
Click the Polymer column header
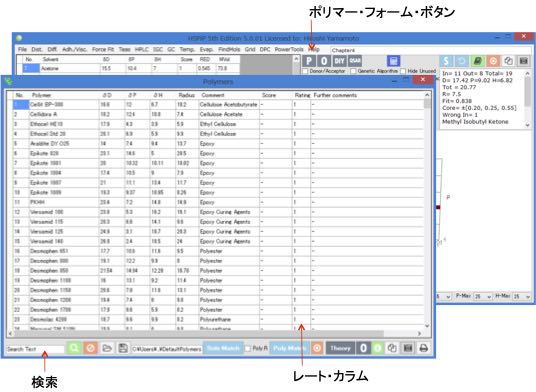[64, 95]
